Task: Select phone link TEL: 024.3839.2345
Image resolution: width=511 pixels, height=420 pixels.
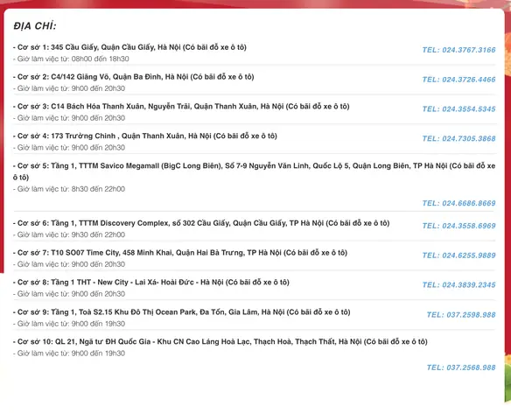Action: pyautogui.click(x=458, y=284)
